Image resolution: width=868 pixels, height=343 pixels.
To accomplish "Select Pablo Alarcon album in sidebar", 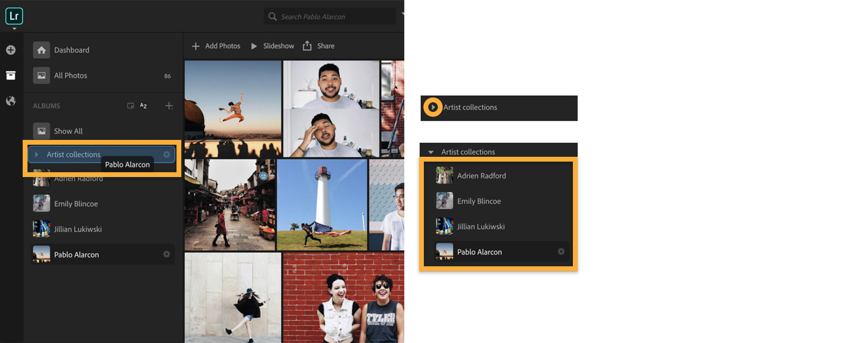I will pyautogui.click(x=103, y=254).
